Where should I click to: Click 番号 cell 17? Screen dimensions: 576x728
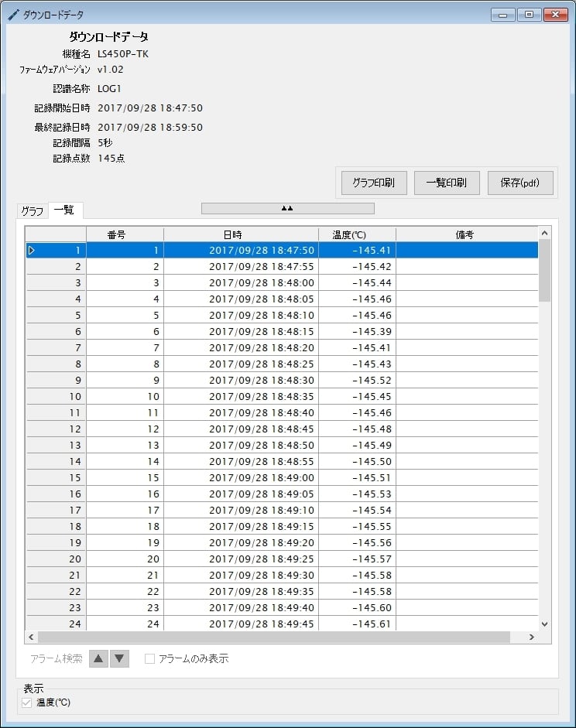(125, 511)
